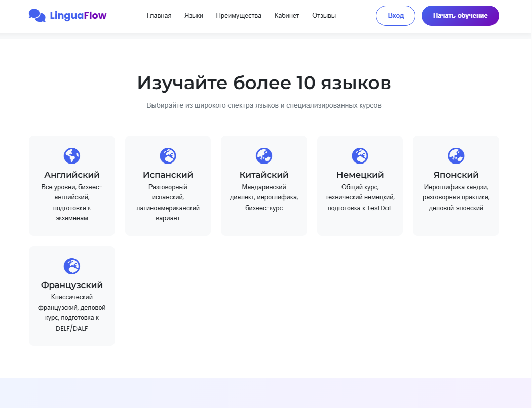
Task: Select the Испанский card heading
Action: pyautogui.click(x=168, y=175)
